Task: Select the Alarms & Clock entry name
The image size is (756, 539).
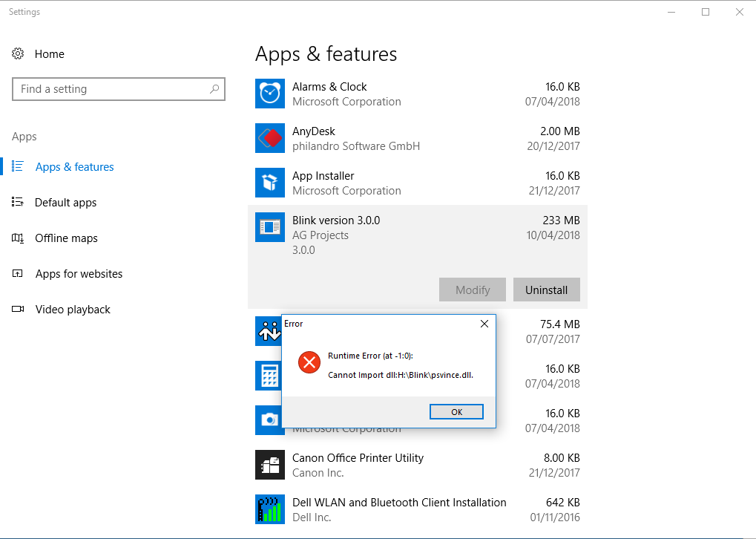Action: pyautogui.click(x=329, y=86)
